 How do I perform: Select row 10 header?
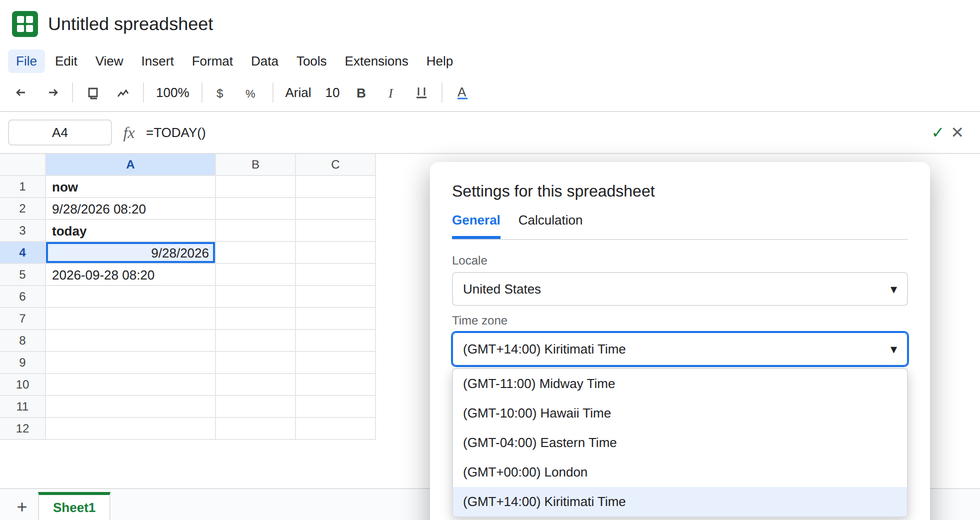[x=22, y=385]
